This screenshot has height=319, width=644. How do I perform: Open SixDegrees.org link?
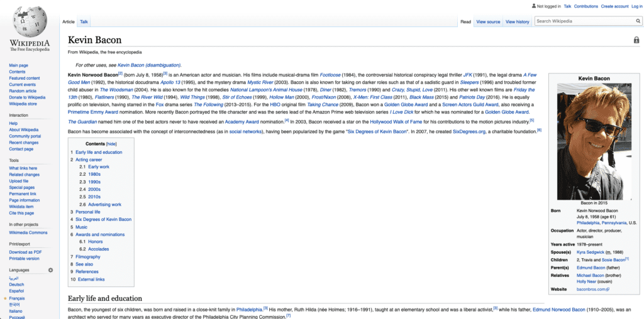click(469, 132)
